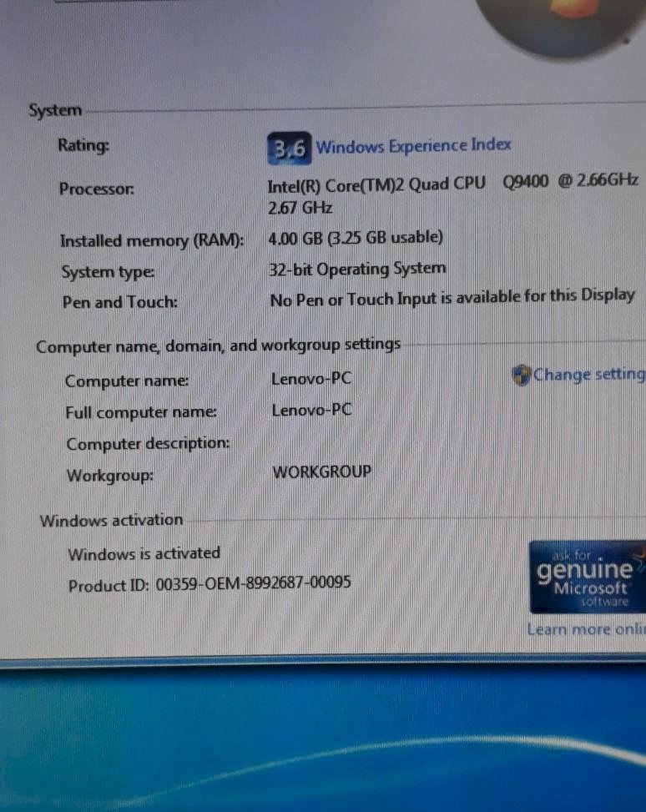Click the Windows activation section heading
646x812 pixels.
coord(111,521)
